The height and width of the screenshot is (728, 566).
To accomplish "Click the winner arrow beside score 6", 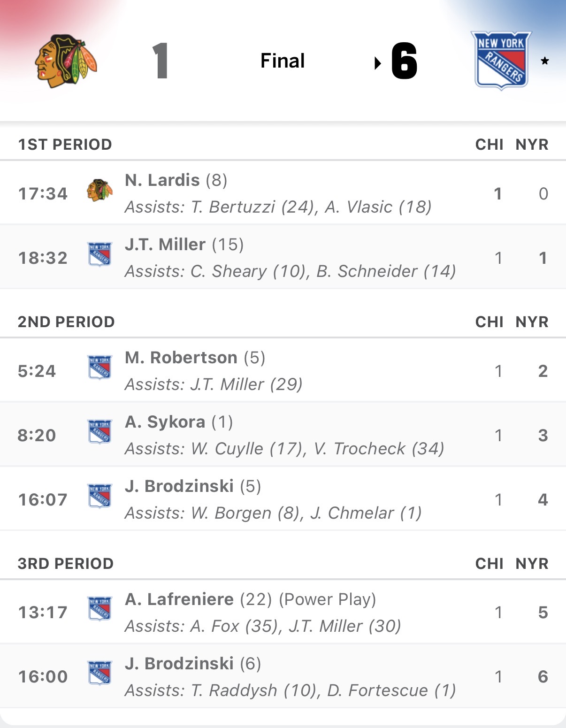I will pyautogui.click(x=377, y=62).
